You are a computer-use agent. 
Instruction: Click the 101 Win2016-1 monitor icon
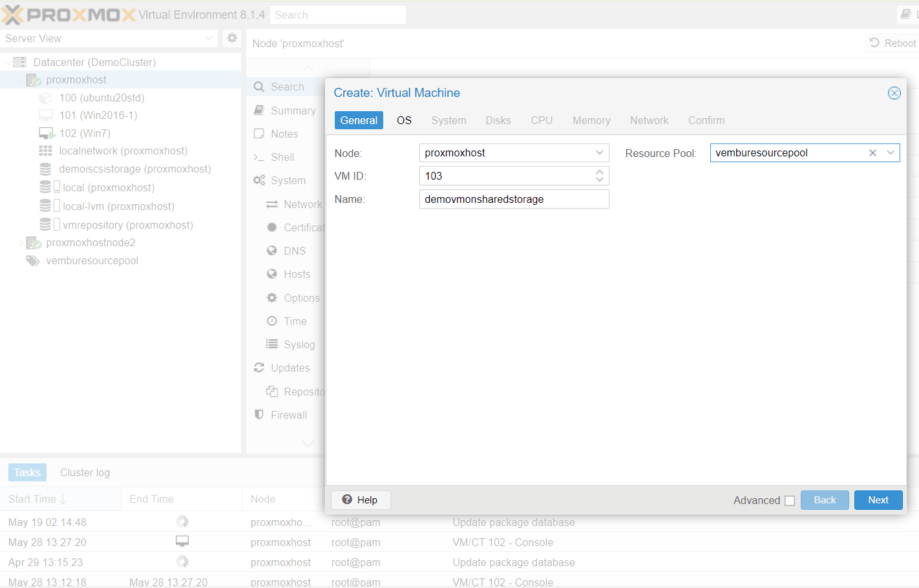click(x=46, y=116)
